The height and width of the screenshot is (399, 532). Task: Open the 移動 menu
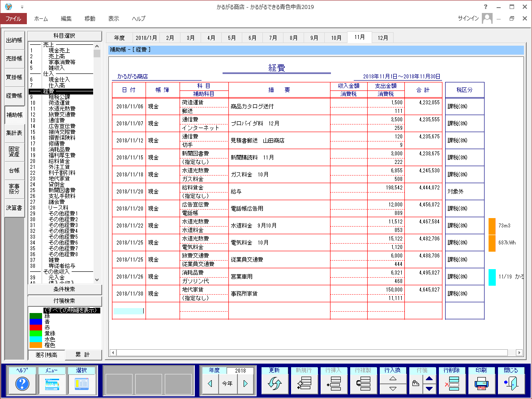point(90,19)
